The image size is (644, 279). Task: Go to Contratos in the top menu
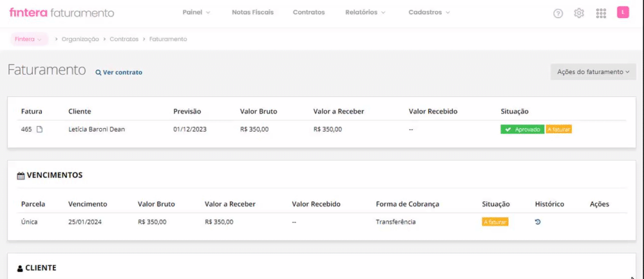(309, 12)
